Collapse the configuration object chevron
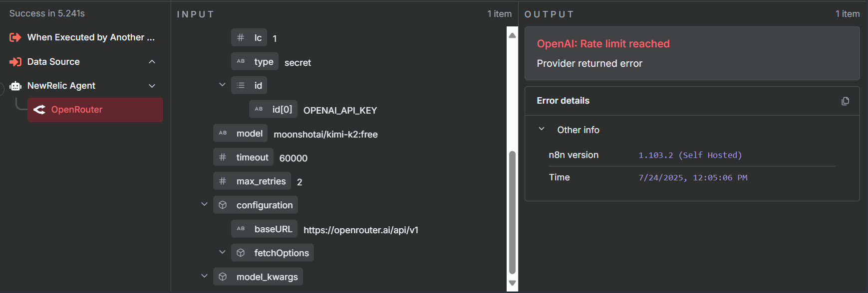The height and width of the screenshot is (293, 868). 204,204
